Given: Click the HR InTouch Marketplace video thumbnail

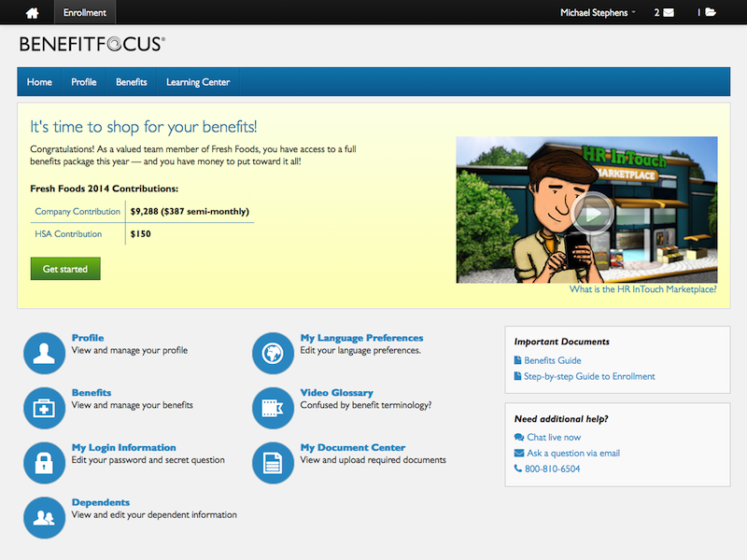Looking at the screenshot, I should tap(587, 210).
